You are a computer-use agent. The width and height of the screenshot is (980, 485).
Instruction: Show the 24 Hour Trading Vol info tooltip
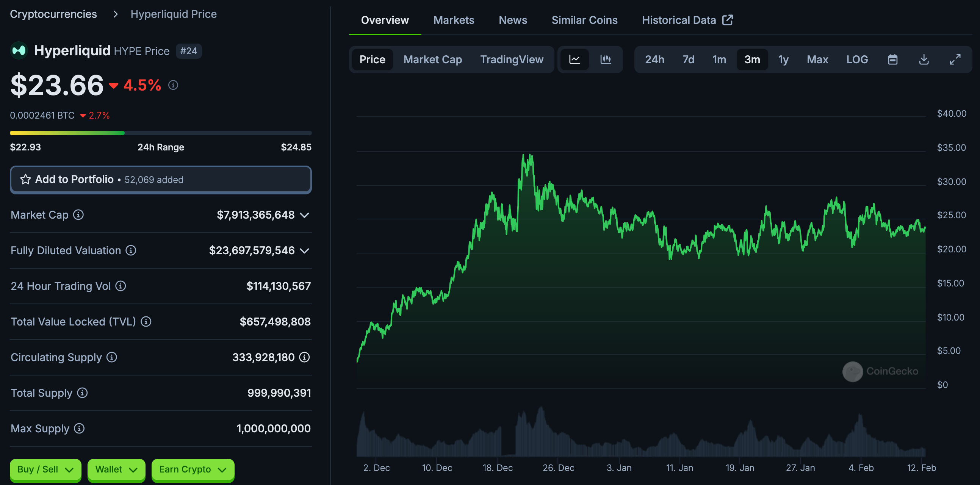pos(121,286)
